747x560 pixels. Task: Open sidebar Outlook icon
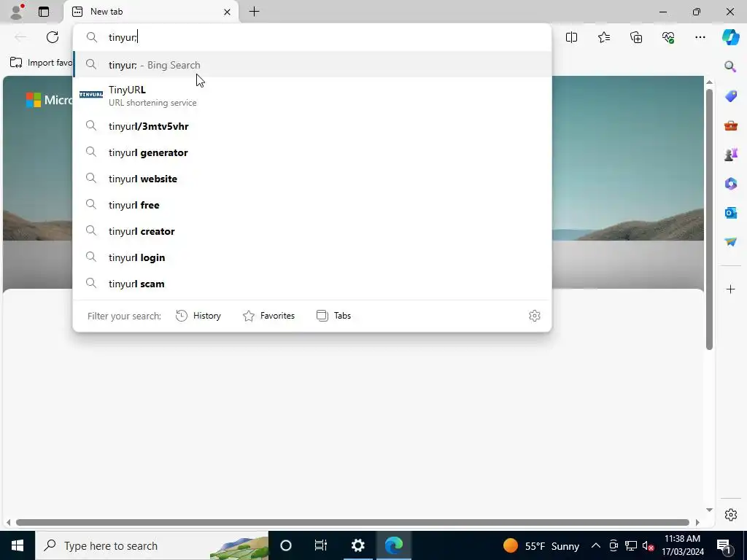tap(730, 212)
